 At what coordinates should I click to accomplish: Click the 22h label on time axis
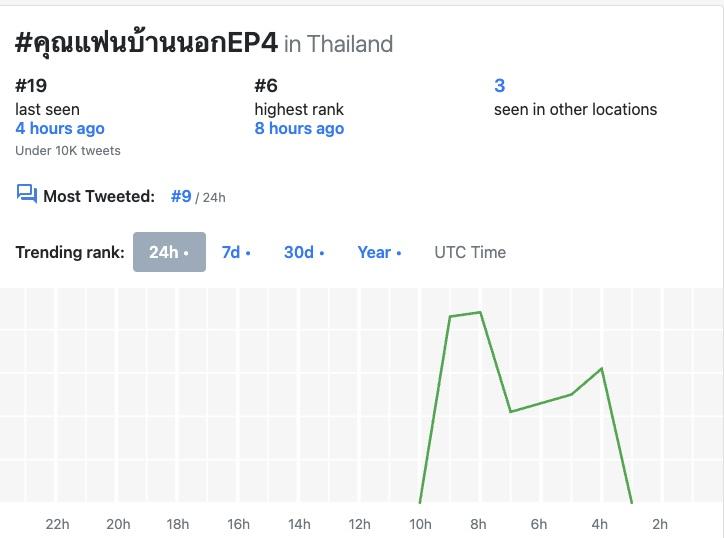pyautogui.click(x=58, y=523)
